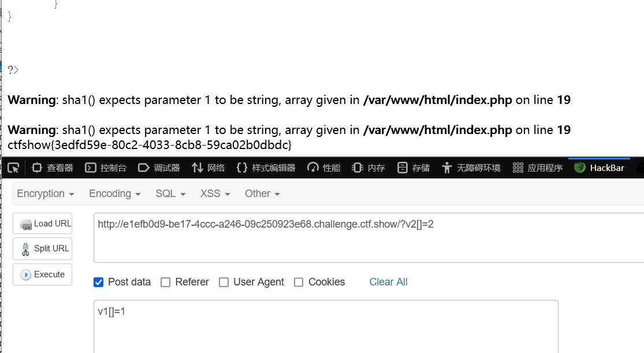This screenshot has width=644, height=353.
Task: Uncheck the Post data checkbox
Action: (99, 283)
